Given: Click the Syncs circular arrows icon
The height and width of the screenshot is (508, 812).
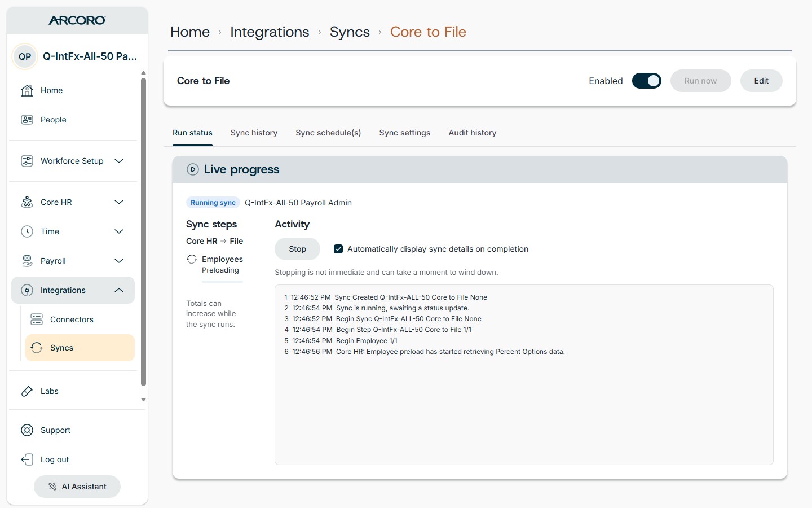Looking at the screenshot, I should [37, 348].
